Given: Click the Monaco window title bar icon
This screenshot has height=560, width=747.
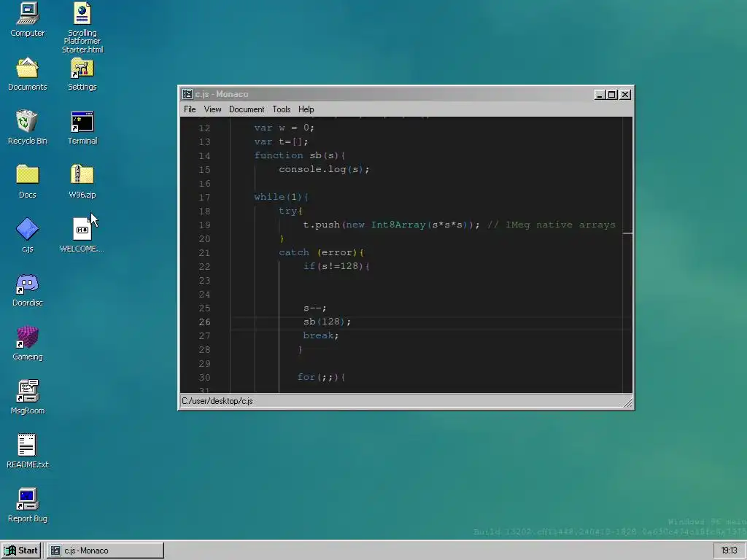Looking at the screenshot, I should click(187, 94).
